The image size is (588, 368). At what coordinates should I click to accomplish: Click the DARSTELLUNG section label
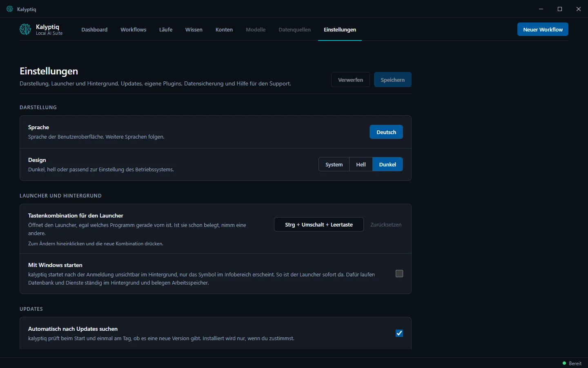point(38,107)
